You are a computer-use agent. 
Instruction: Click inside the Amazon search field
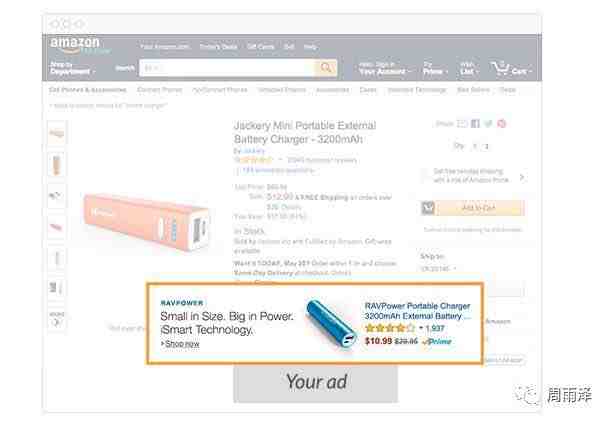click(227, 68)
